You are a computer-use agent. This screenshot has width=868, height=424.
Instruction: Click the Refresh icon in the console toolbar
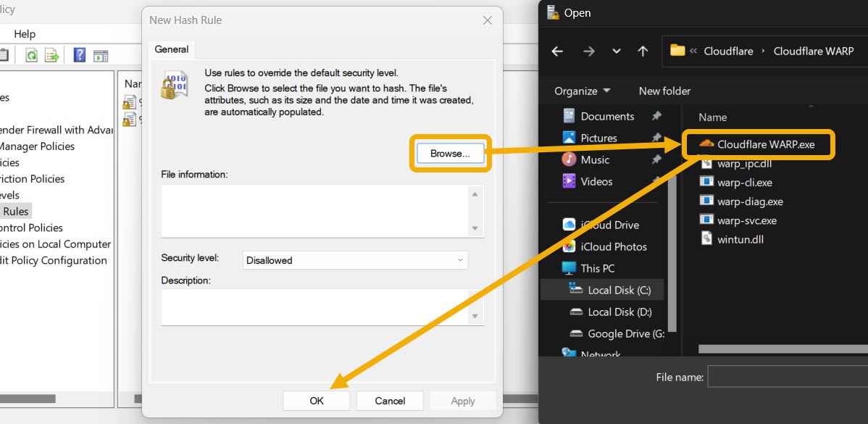[31, 55]
